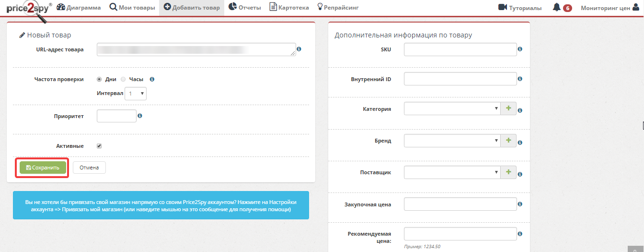
Task: Add a new supplier with the plus button
Action: coord(508,172)
